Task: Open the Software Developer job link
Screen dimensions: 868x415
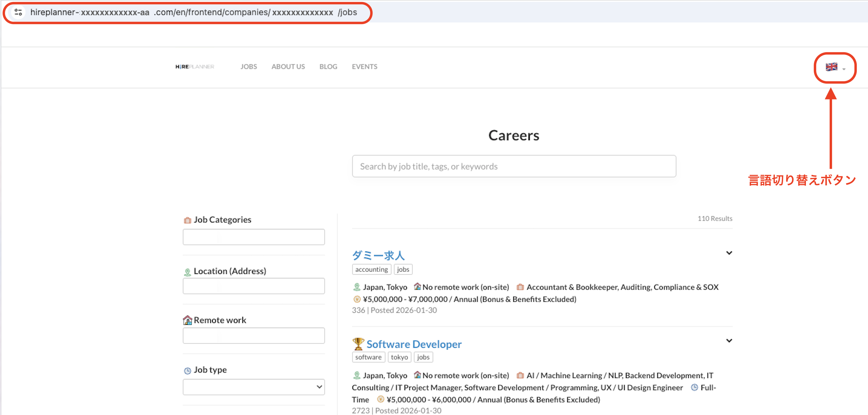Action: [x=414, y=344]
